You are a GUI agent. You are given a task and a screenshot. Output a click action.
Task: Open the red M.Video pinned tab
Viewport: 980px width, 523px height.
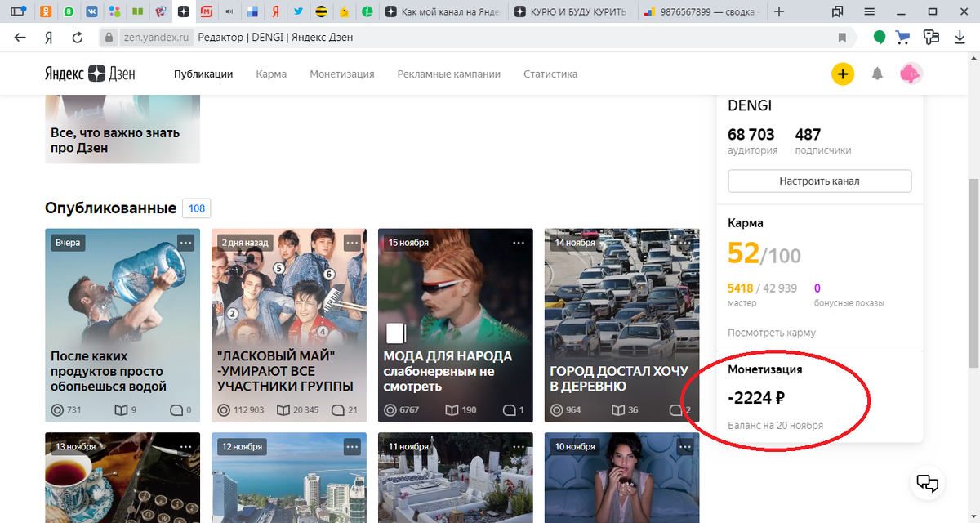(x=207, y=12)
